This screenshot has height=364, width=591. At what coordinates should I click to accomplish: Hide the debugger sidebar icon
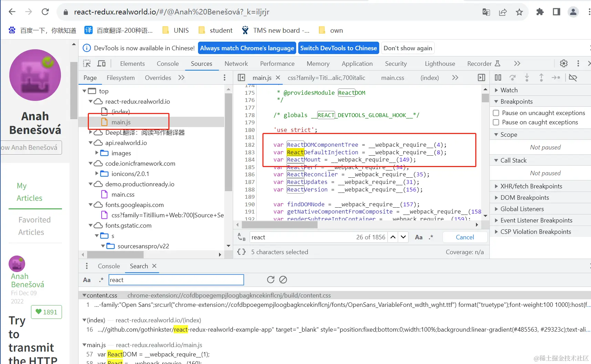point(481,77)
